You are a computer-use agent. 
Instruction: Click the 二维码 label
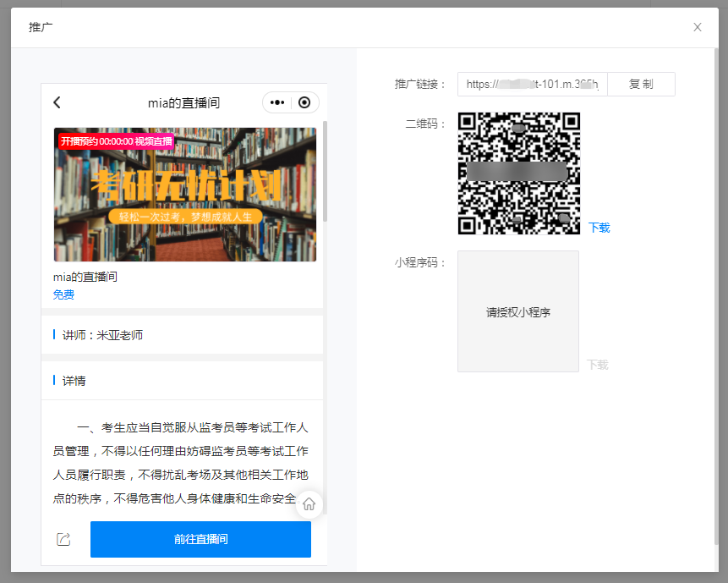pyautogui.click(x=425, y=124)
